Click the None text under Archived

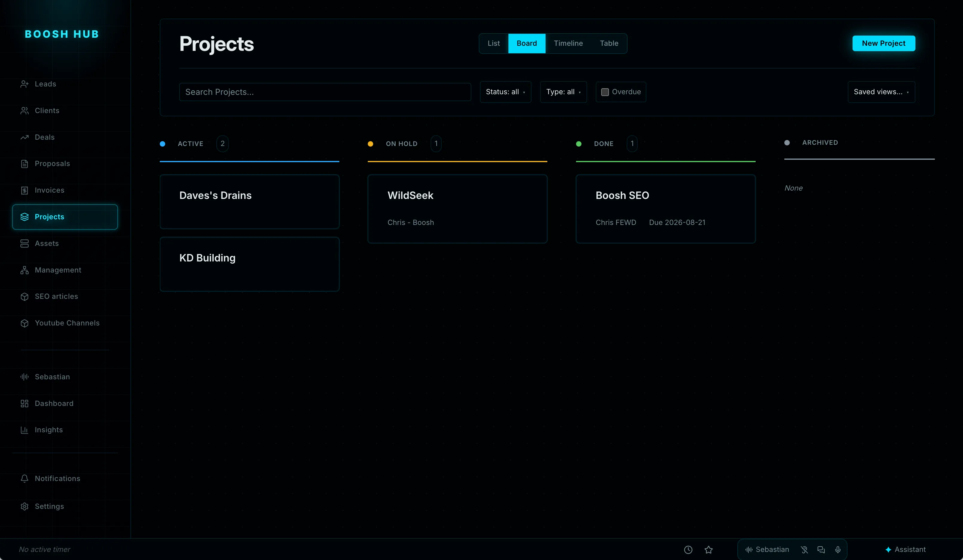[793, 188]
